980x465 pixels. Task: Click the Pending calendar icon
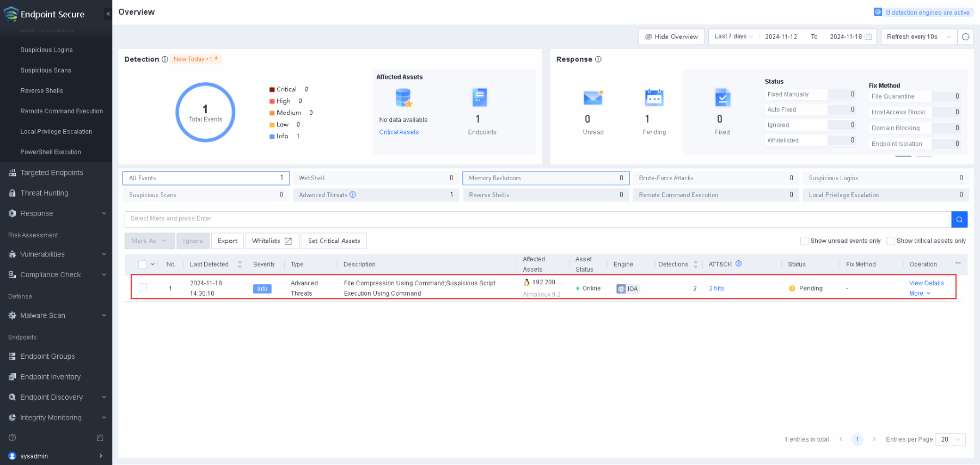[653, 98]
